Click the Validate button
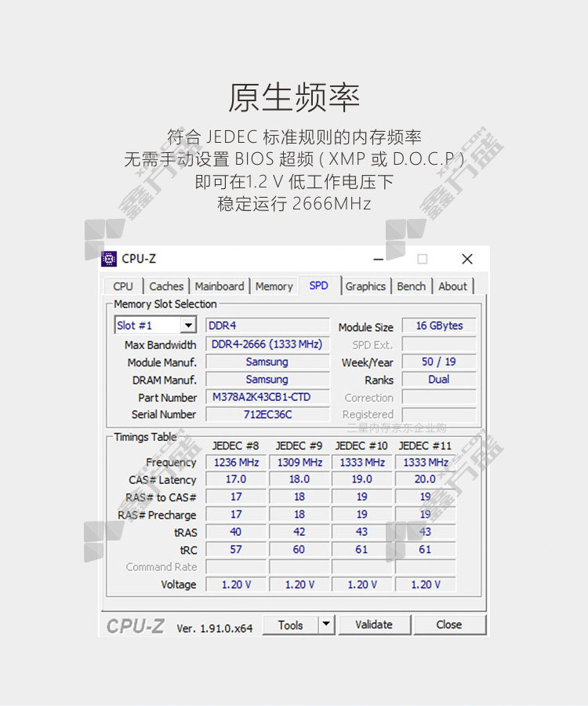The image size is (588, 706). 374,624
